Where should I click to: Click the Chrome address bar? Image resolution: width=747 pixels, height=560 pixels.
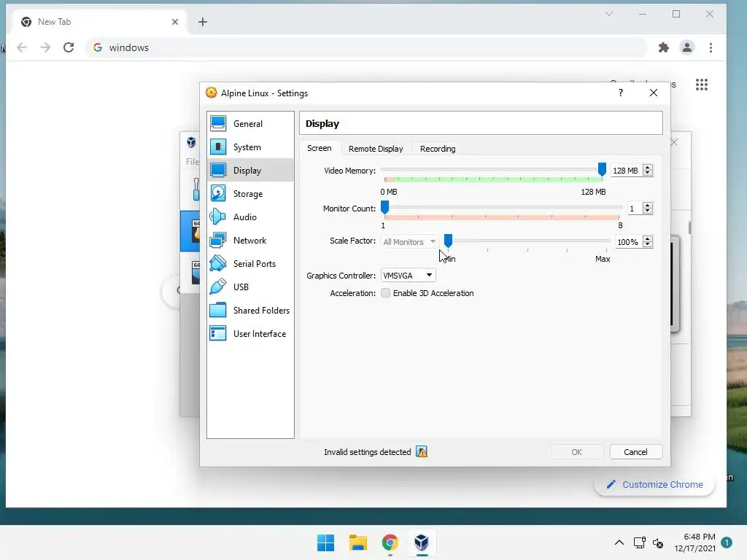[x=366, y=47]
